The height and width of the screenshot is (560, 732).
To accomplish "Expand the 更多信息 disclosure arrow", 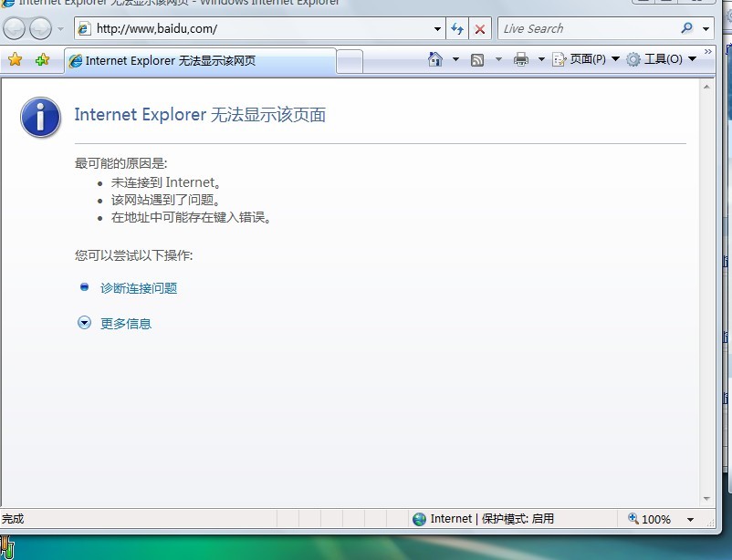I will 84,323.
